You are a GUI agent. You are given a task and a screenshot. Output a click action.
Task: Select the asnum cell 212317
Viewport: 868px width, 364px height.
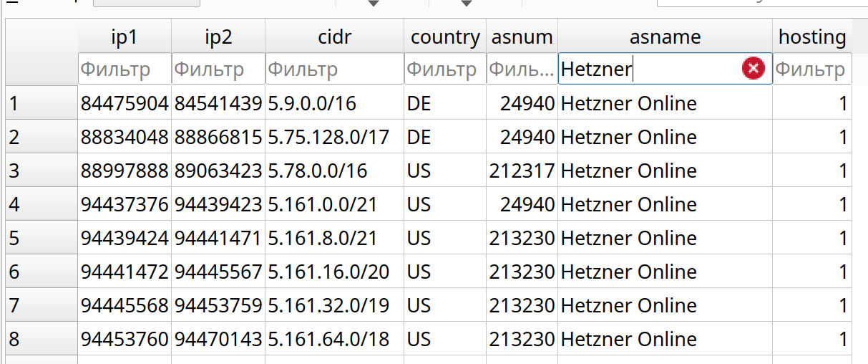click(x=522, y=171)
